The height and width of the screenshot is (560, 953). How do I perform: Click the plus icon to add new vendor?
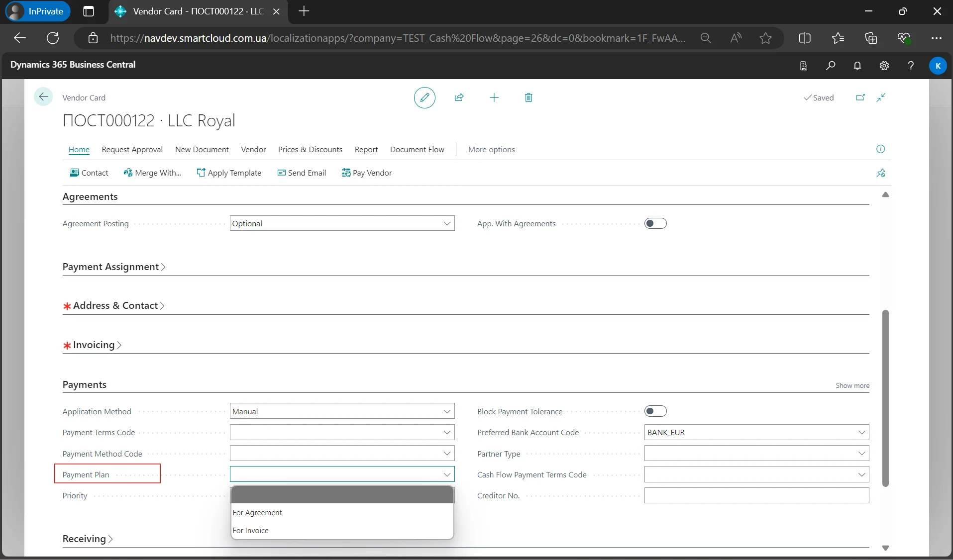[494, 97]
